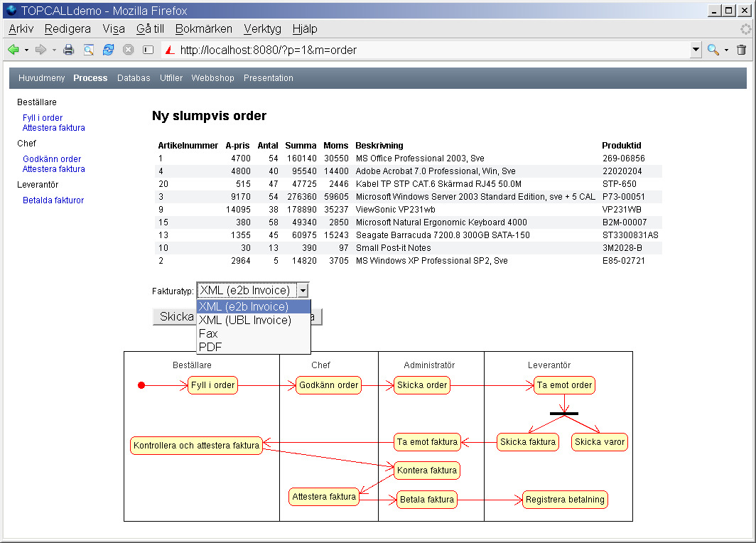This screenshot has width=756, height=543.
Task: Click the Skicka button
Action: [175, 317]
